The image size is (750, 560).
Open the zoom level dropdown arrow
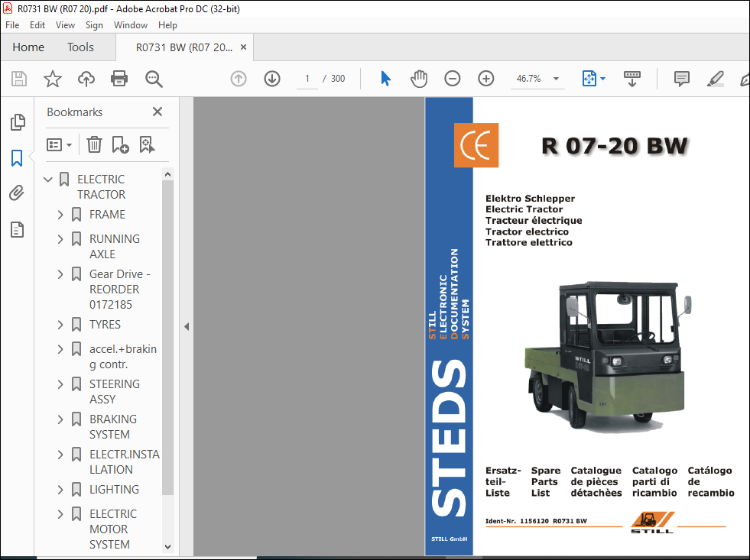tap(556, 79)
